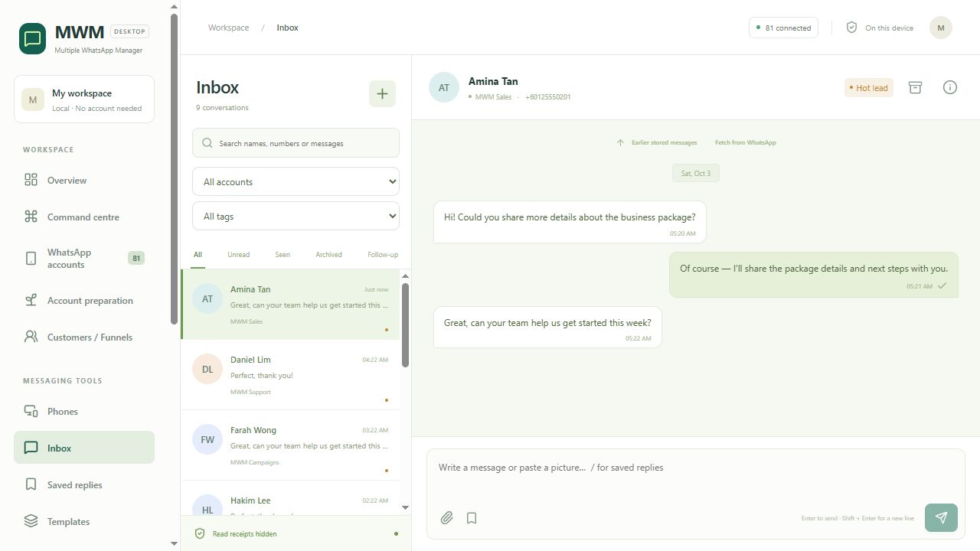Open Command centre in sidebar

coord(84,217)
